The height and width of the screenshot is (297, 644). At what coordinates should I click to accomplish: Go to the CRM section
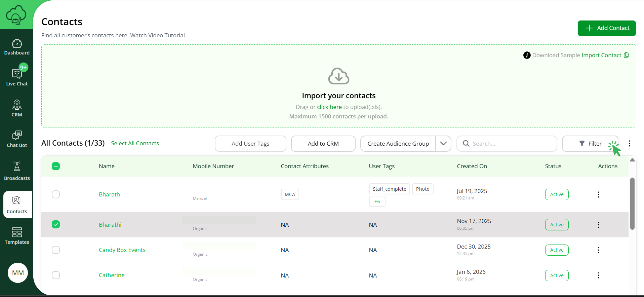(17, 108)
